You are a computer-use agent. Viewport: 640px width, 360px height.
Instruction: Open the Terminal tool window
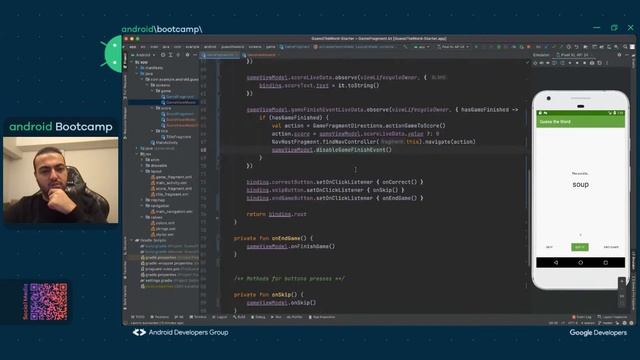pyautogui.click(x=198, y=317)
